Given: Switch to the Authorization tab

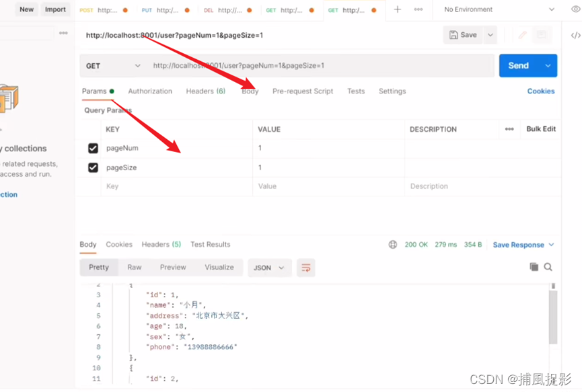Looking at the screenshot, I should point(150,91).
